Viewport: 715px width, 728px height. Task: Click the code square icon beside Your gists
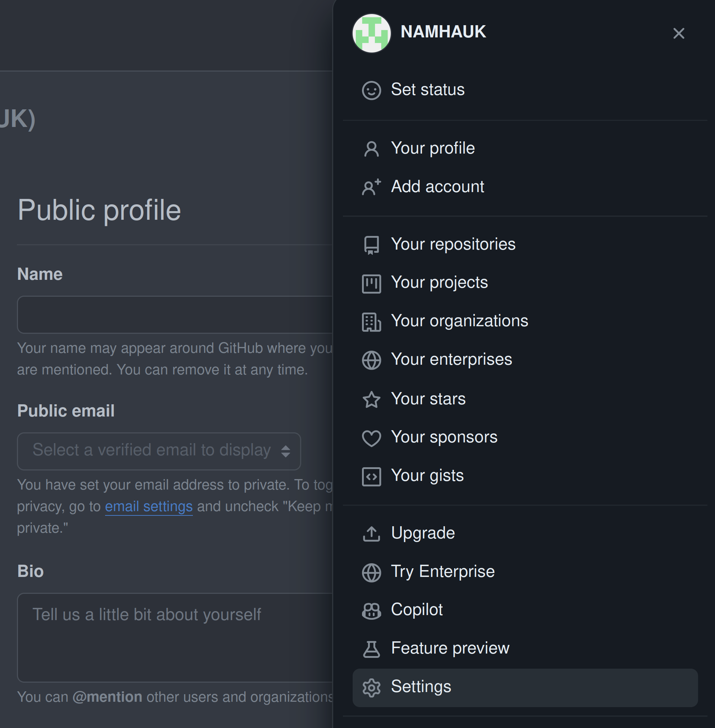(x=371, y=477)
